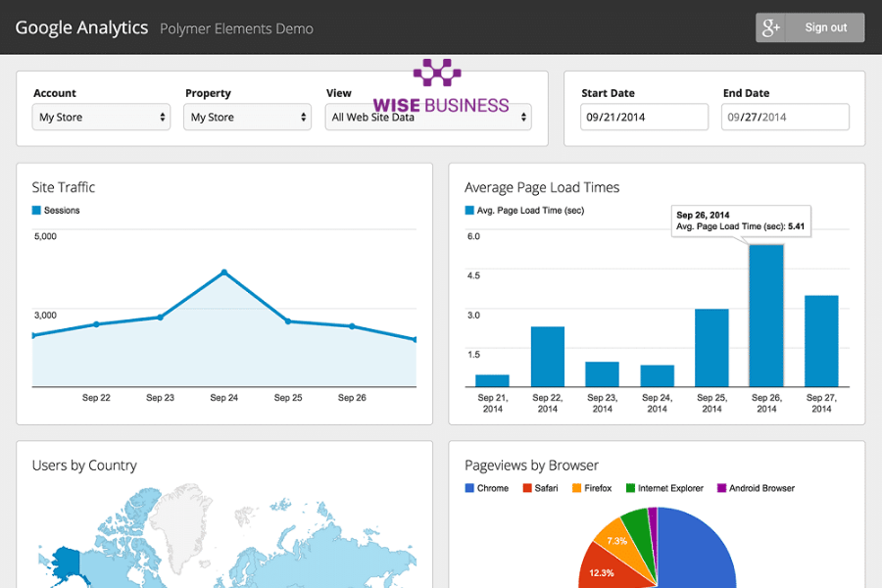This screenshot has width=882, height=588.
Task: Click the Start Date label
Action: [608, 93]
